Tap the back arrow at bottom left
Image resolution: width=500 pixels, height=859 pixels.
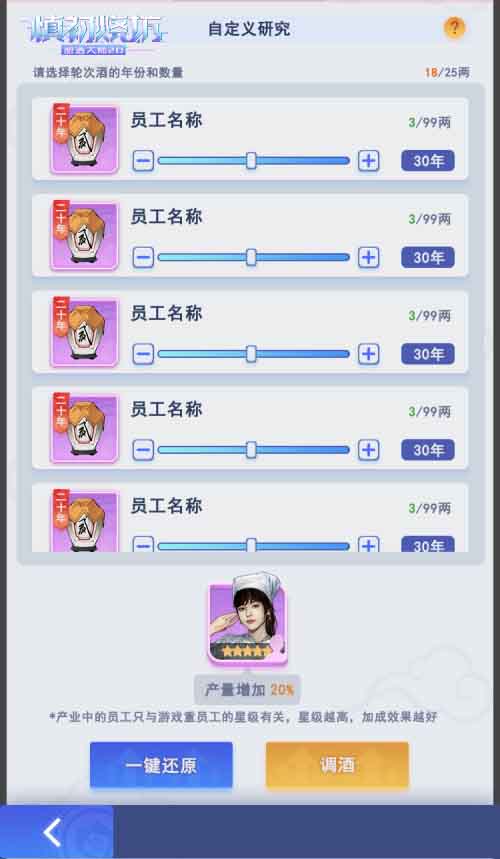tap(53, 833)
